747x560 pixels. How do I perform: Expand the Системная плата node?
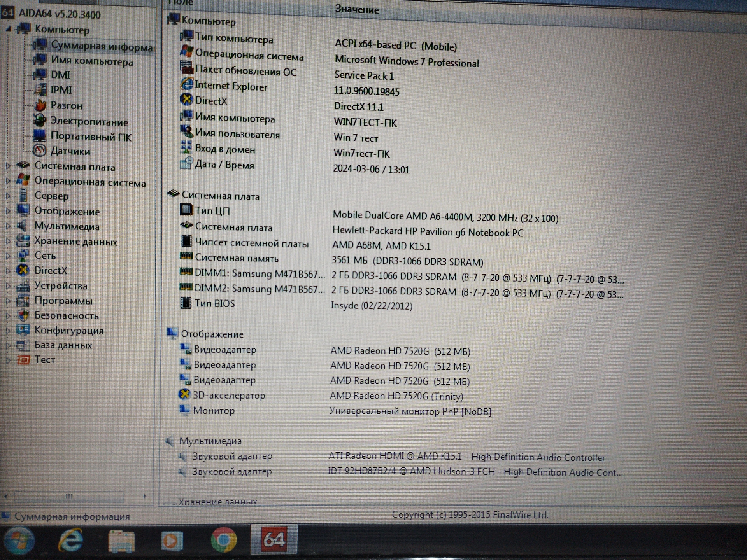click(x=8, y=166)
